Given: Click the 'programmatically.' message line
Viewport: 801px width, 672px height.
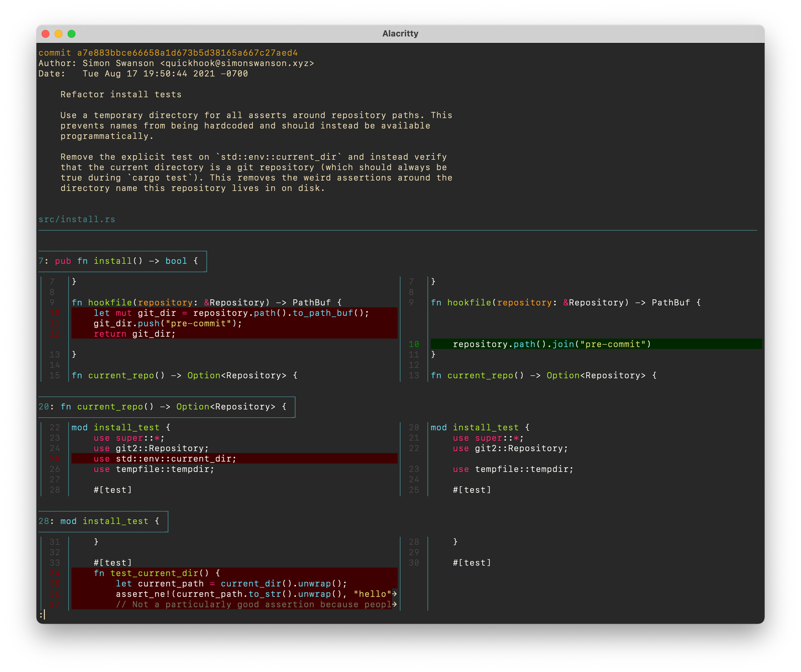Looking at the screenshot, I should point(107,136).
